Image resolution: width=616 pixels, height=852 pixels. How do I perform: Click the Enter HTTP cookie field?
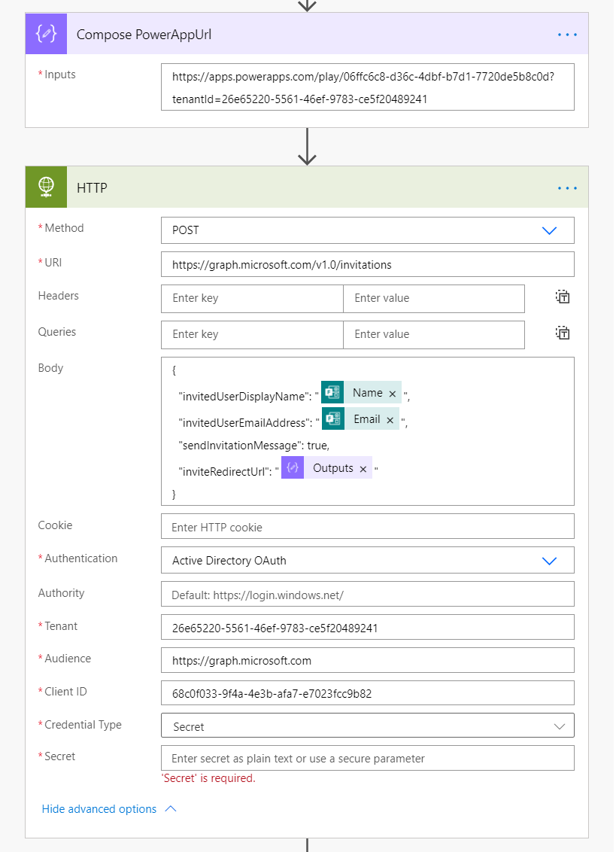tap(367, 527)
